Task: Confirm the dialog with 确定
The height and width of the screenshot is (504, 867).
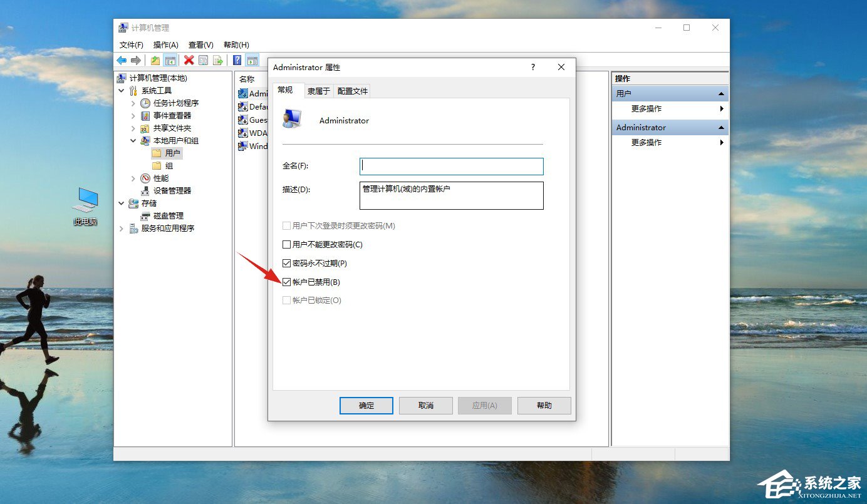Action: click(366, 406)
